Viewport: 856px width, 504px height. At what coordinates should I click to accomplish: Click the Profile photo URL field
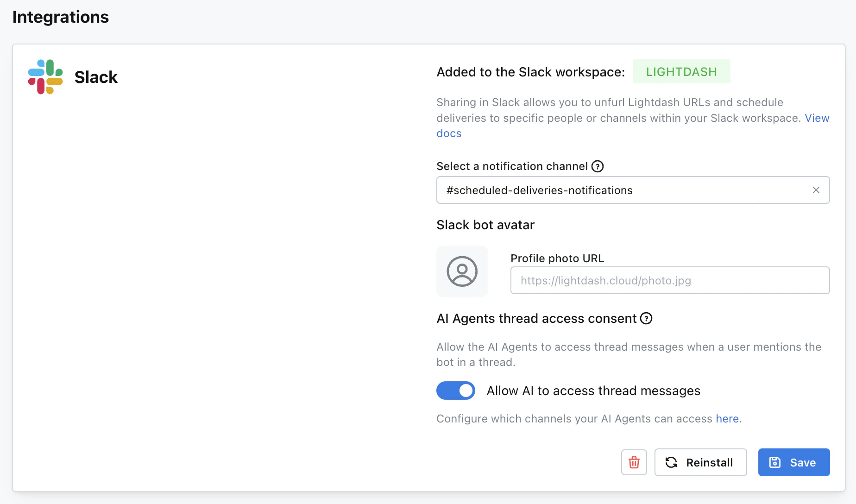click(669, 280)
